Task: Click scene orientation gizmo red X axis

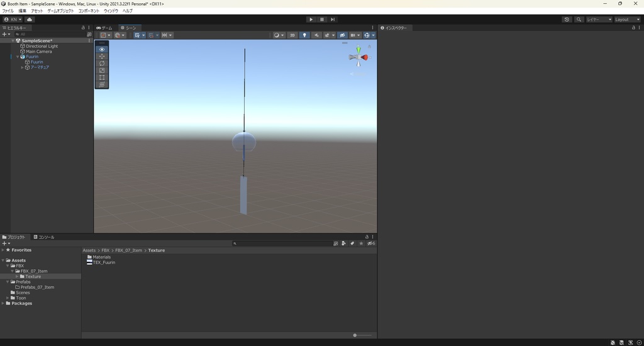Action: [365, 57]
